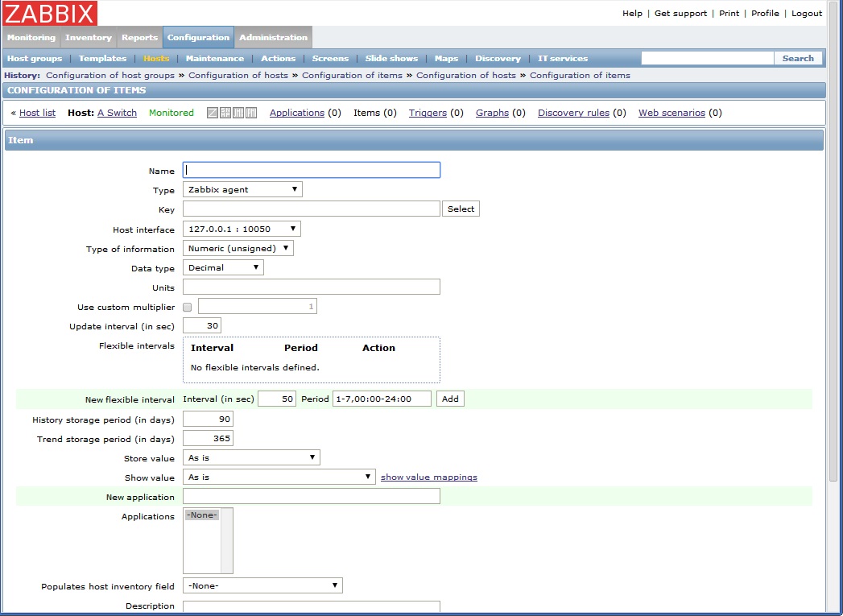Screen dimensions: 843x616
Task: Click the Select button next to Key
Action: coord(461,208)
